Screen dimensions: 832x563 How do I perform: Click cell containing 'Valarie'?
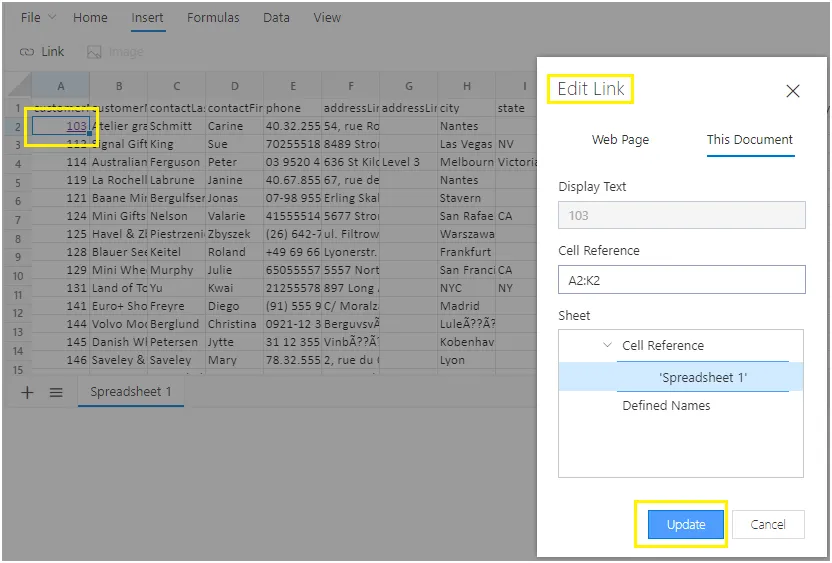click(x=235, y=216)
